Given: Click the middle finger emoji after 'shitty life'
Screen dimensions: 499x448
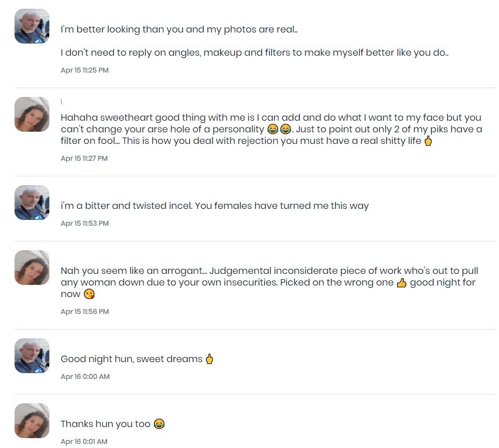Looking at the screenshot, I should (x=428, y=141).
